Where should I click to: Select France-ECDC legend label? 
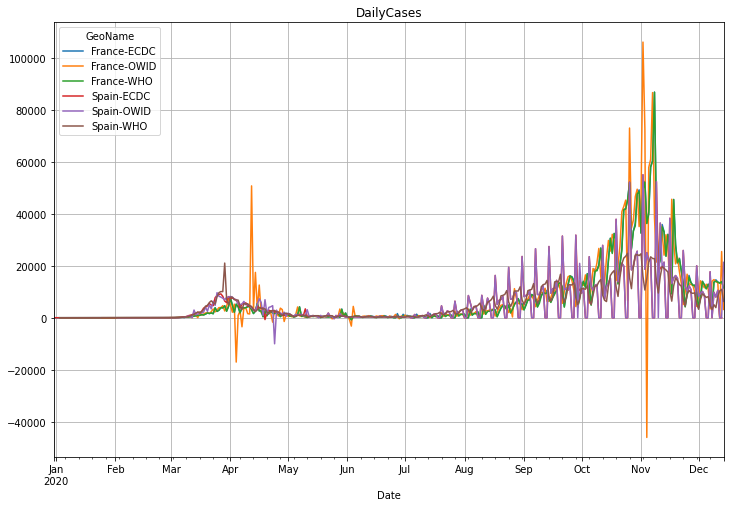[x=123, y=51]
